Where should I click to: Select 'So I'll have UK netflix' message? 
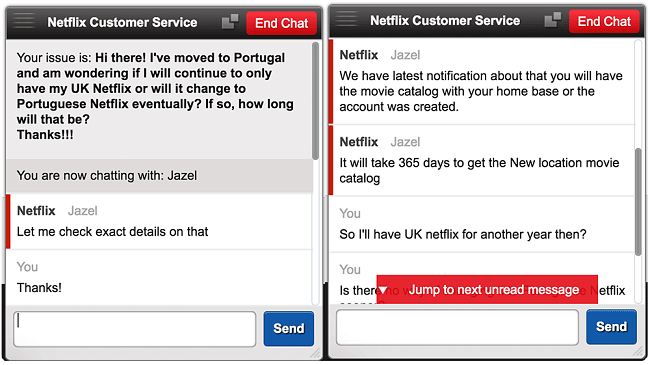click(x=463, y=234)
